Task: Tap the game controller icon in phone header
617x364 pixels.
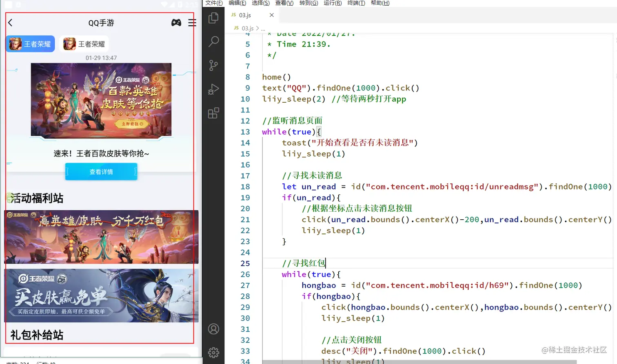Action: click(x=176, y=23)
